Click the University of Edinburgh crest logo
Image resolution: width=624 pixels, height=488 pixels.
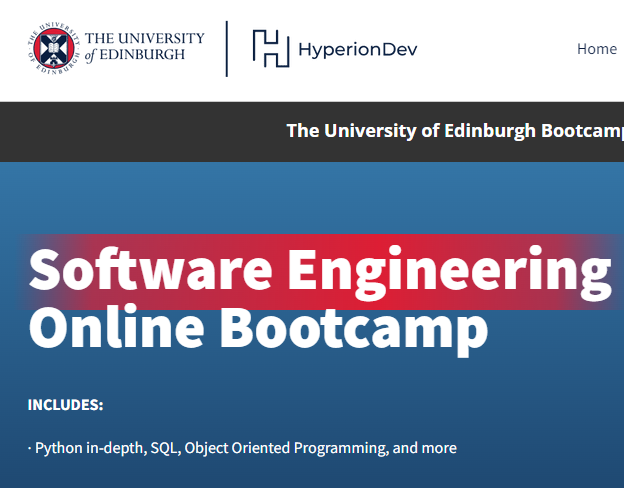[54, 48]
